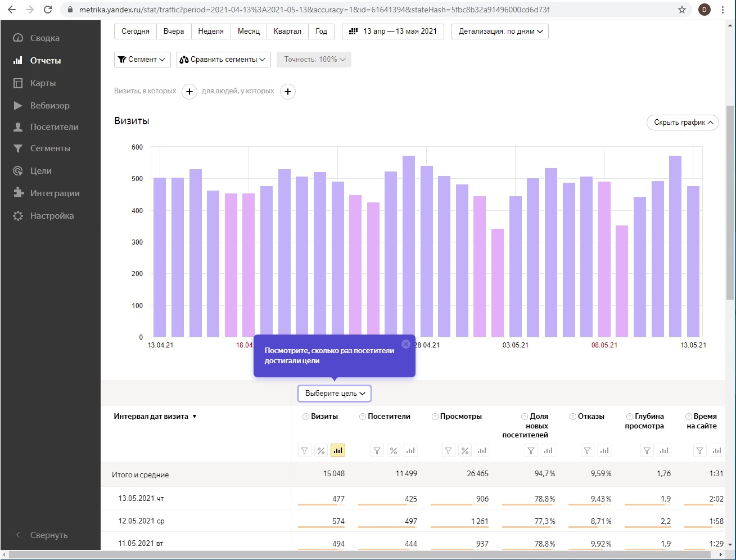Screen dimensions: 736x560
Task: Select the Квартал period tab
Action: [x=287, y=31]
